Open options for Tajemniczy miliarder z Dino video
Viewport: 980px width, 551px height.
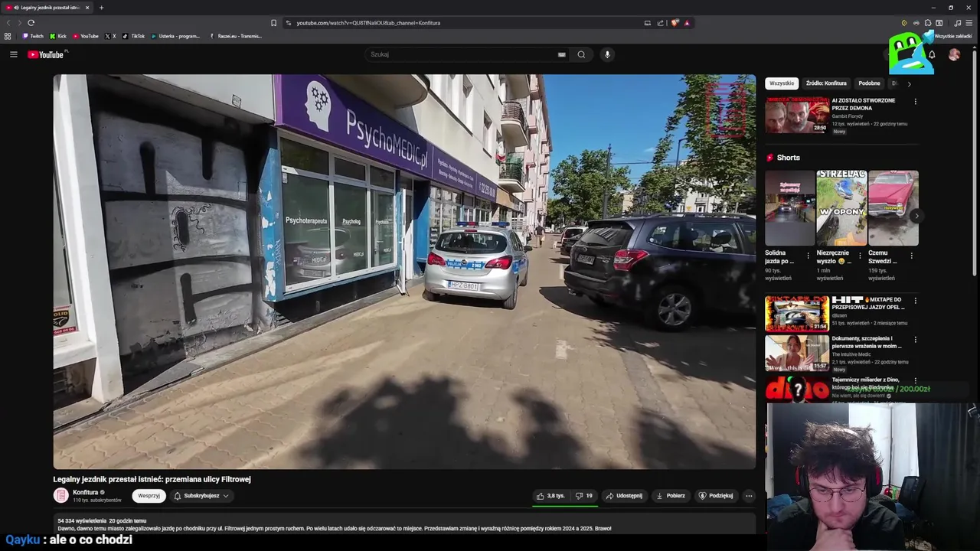point(915,380)
